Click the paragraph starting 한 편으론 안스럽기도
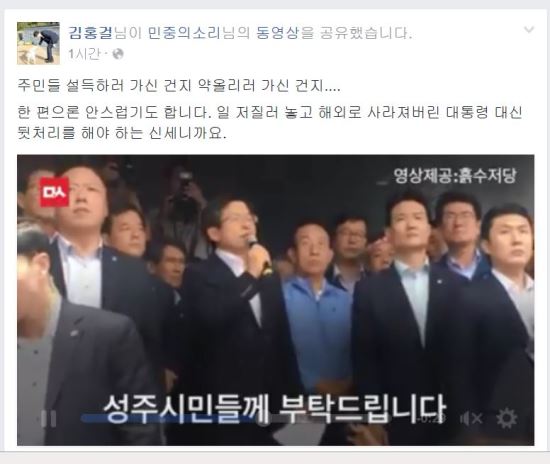 [x=270, y=122]
